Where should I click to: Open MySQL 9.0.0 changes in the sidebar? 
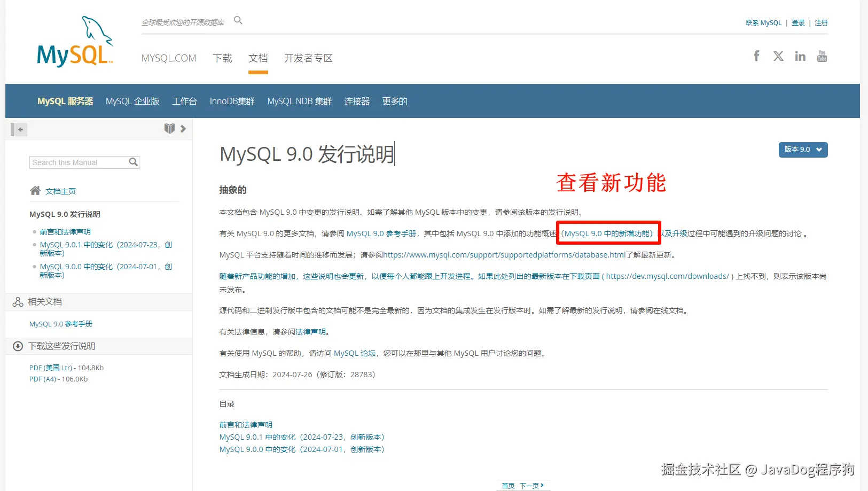[x=106, y=271]
